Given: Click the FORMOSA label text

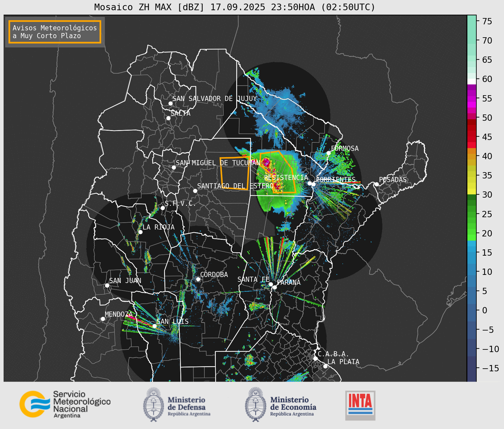Looking at the screenshot, I should [x=345, y=148].
